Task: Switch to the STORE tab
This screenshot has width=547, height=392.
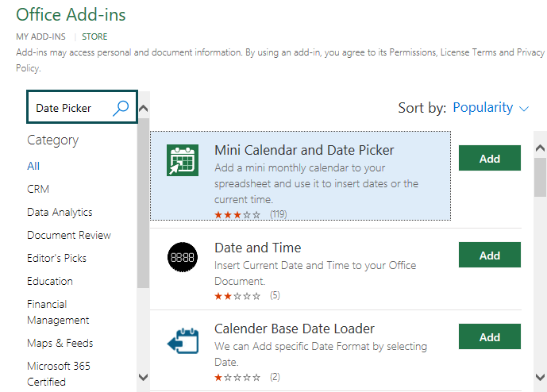Action: [x=94, y=37]
